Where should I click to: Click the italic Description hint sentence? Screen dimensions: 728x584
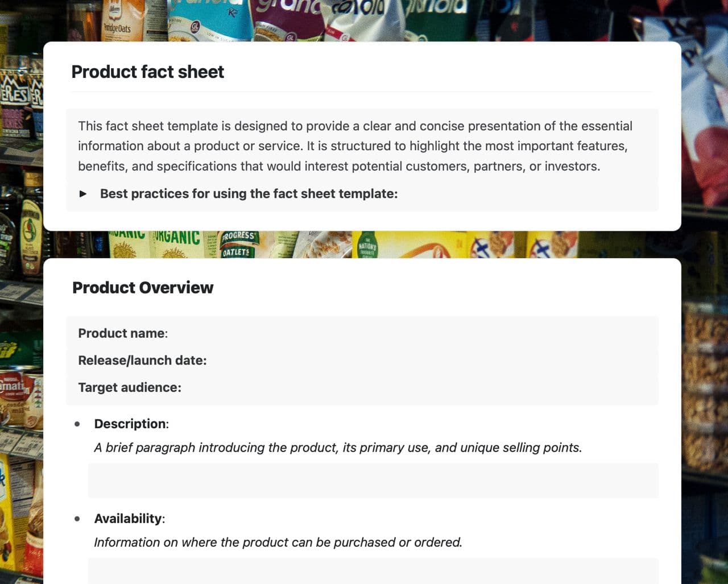(338, 448)
